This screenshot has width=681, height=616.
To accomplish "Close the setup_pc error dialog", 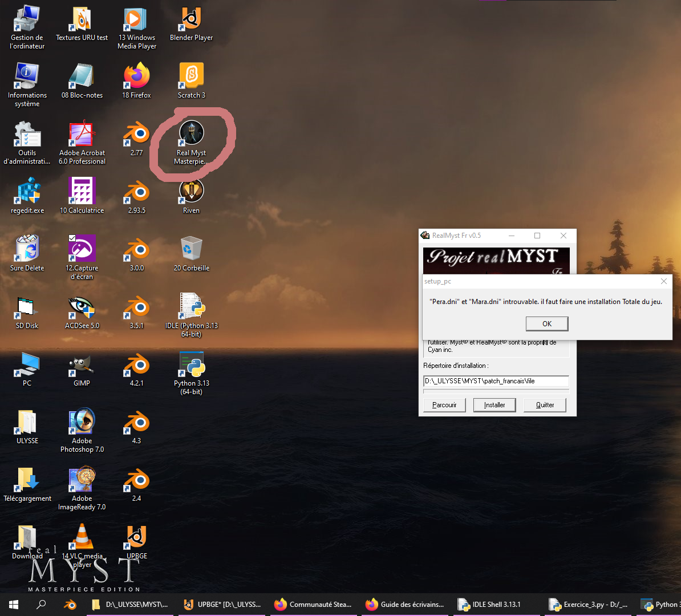I will [664, 282].
